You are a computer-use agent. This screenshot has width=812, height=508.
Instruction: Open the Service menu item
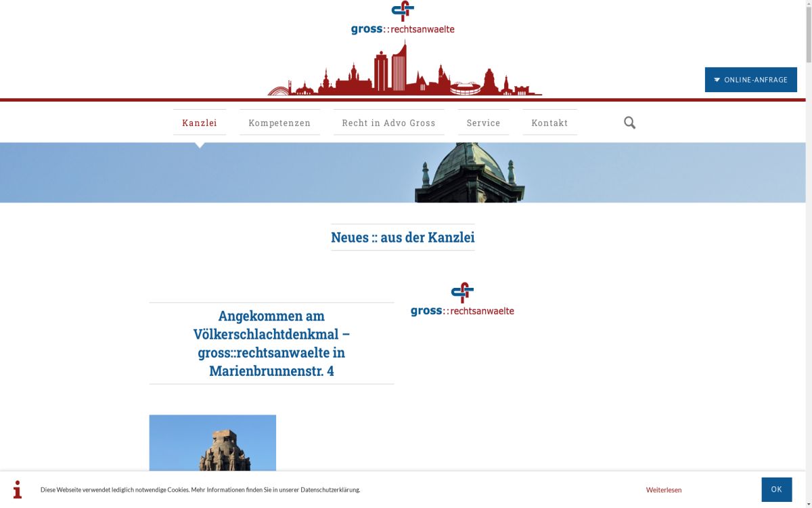[483, 122]
